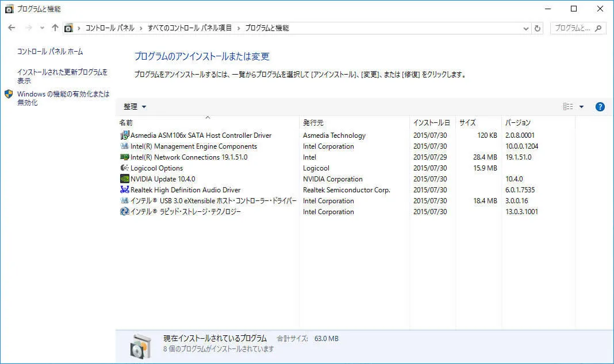Click the Asmedia ASM106x driver icon
614x364 pixels.
point(124,135)
